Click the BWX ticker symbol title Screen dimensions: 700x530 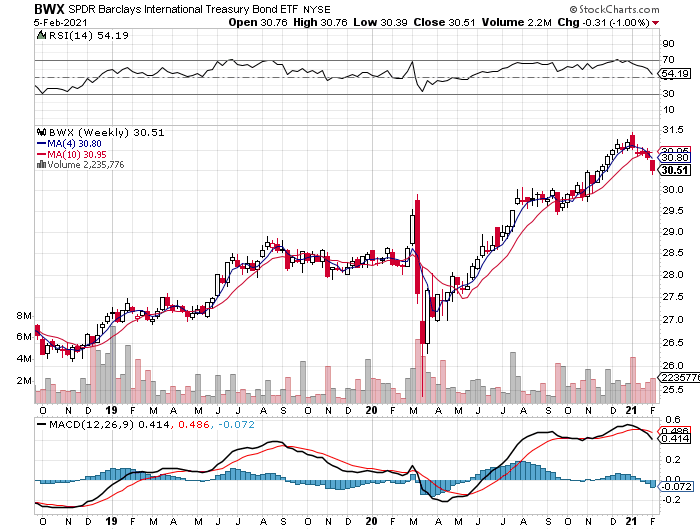(50, 8)
